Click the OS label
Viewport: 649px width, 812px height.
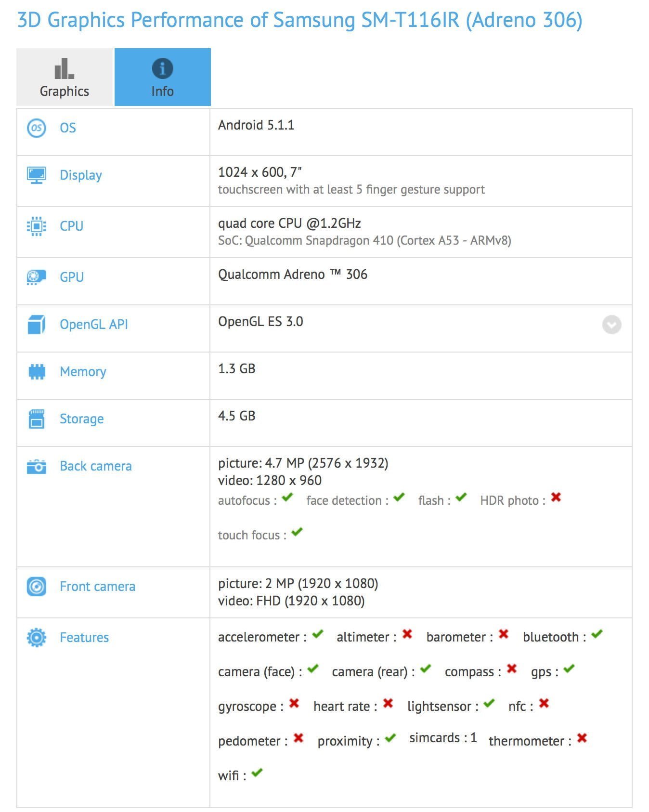pyautogui.click(x=68, y=128)
